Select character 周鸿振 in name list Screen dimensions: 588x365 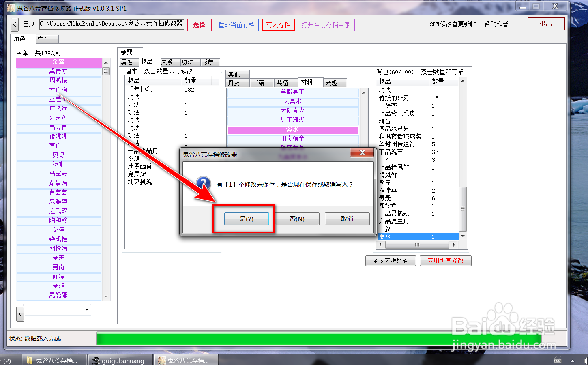coord(59,81)
